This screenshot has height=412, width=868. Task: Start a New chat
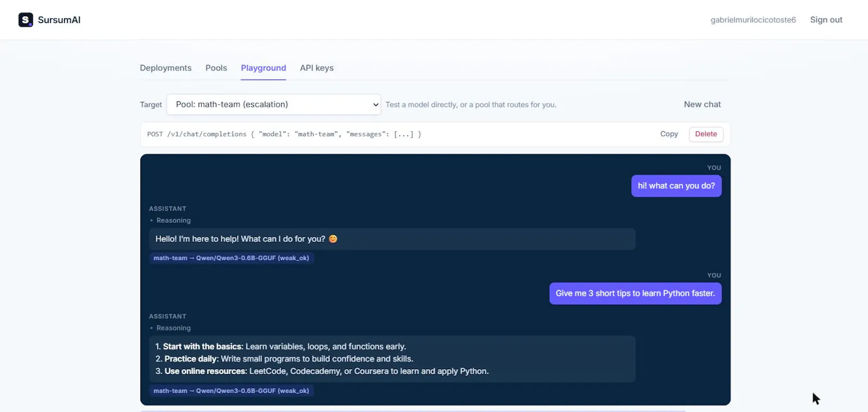(702, 105)
